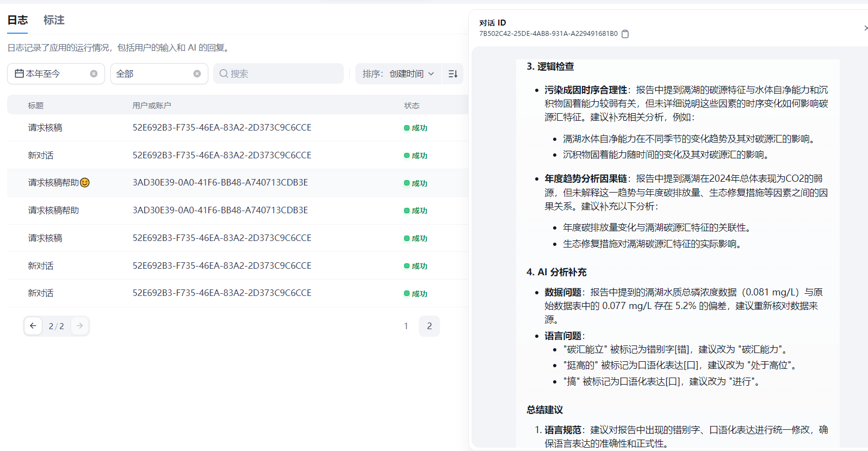Click the 标题 column header
This screenshot has height=451, width=868.
pos(36,106)
